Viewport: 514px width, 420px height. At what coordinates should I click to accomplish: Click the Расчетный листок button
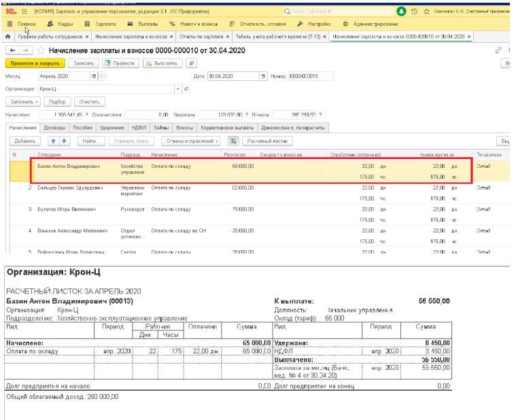[268, 141]
